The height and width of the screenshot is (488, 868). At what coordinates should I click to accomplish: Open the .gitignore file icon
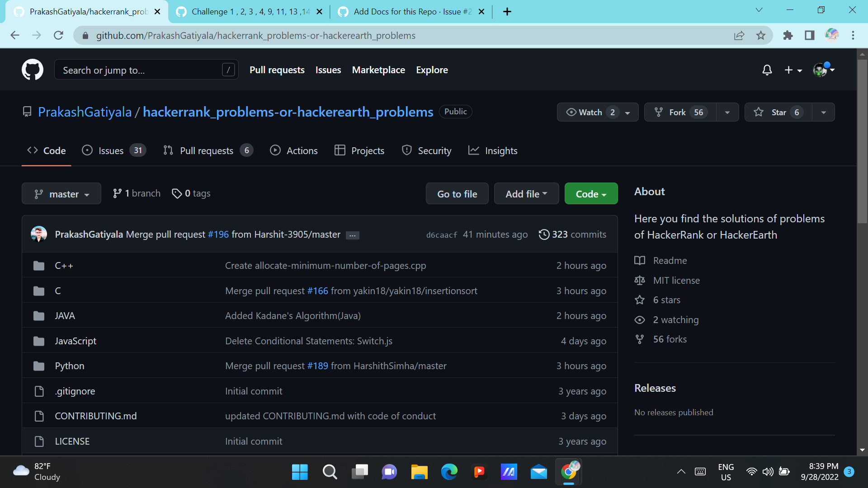point(39,391)
